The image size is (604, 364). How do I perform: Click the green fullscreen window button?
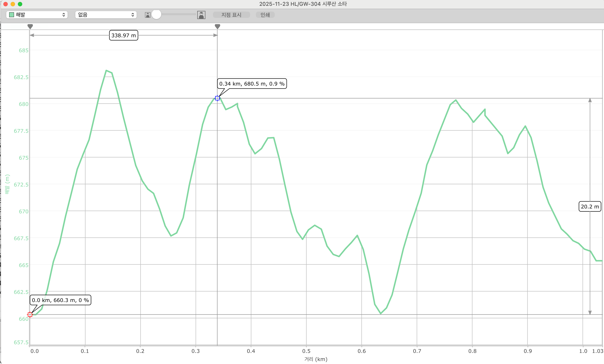[x=20, y=4]
